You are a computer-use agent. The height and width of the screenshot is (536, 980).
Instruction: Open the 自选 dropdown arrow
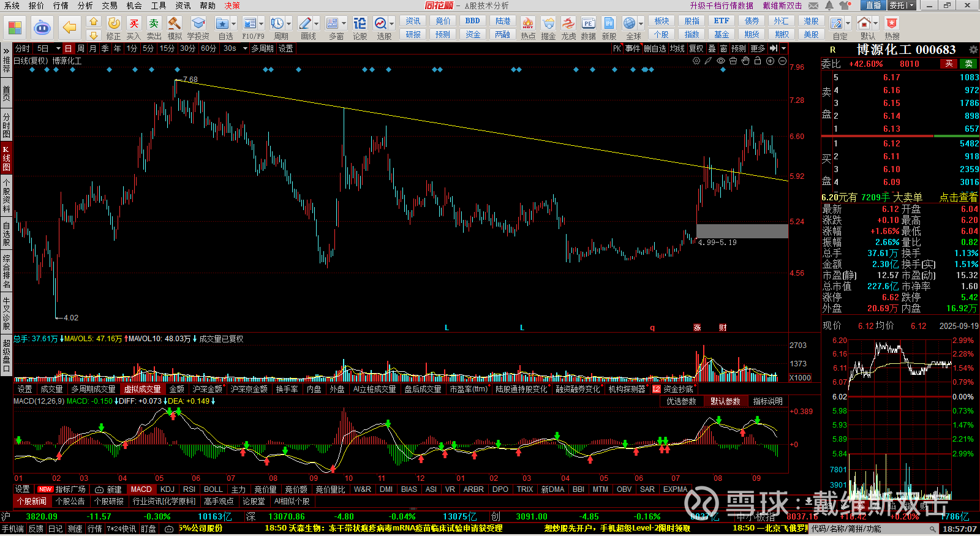click(234, 24)
